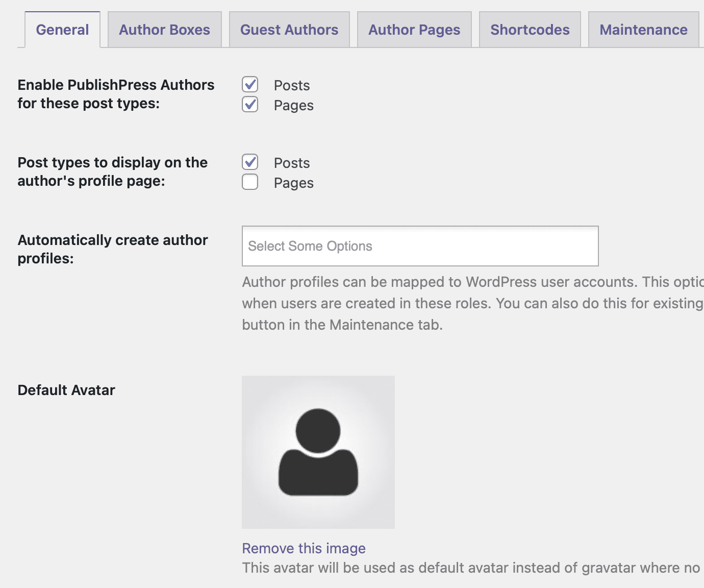Click the Default Avatar label

pyautogui.click(x=66, y=390)
